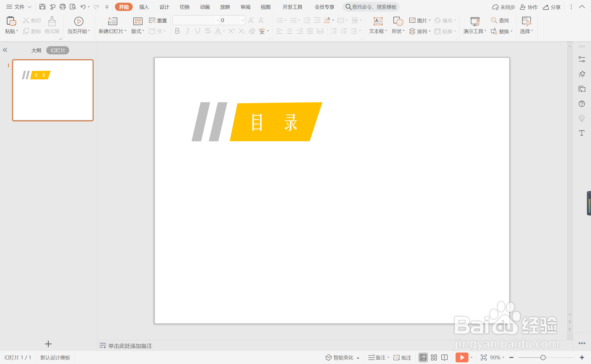Screen dimensions: 591x364
Task: Expand the New Slide (新建幻灯片) dropdown
Action: pos(113,31)
